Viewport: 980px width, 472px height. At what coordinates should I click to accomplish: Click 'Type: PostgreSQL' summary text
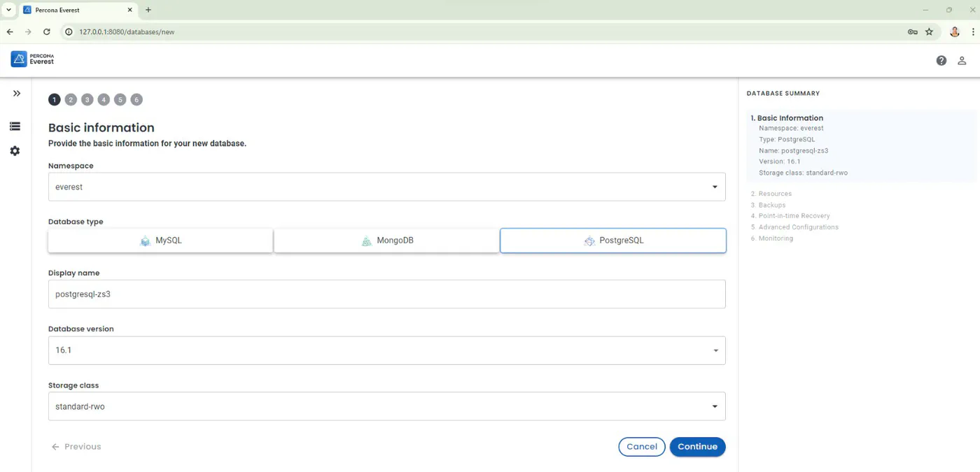click(x=787, y=140)
